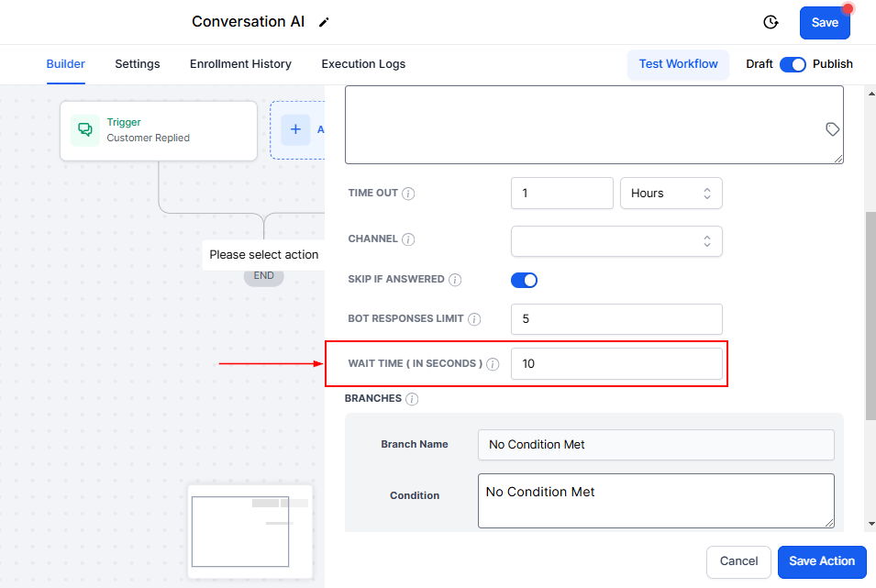Click the panel vertical scrollbar thumb

coord(870,316)
